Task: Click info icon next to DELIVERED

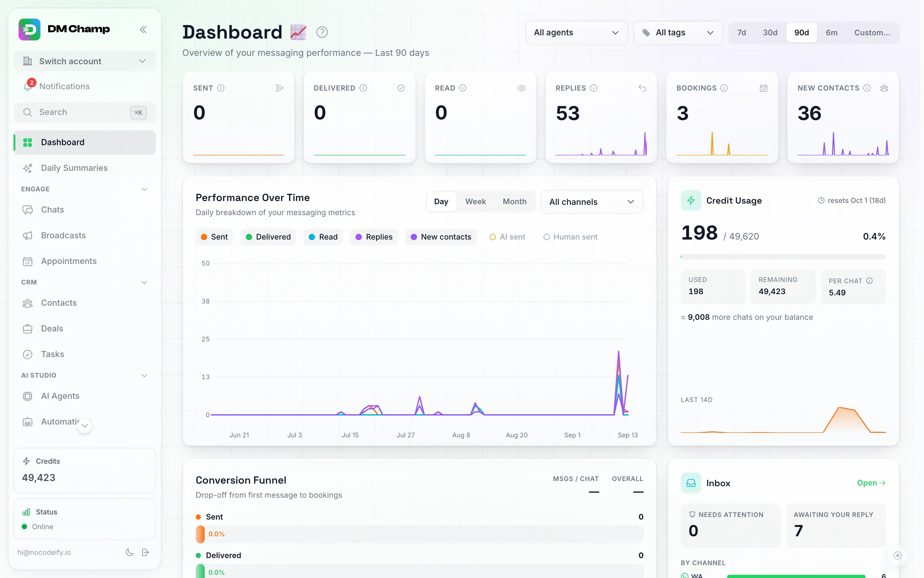Action: pos(363,88)
